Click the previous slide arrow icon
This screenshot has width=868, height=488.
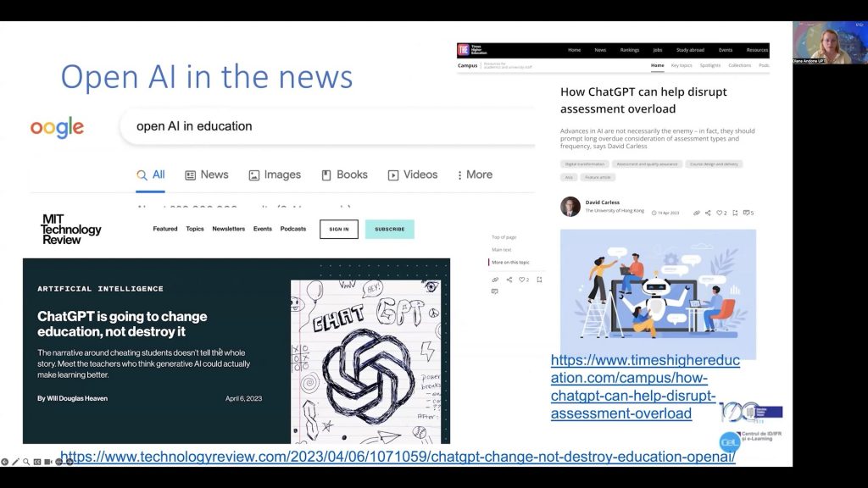point(4,462)
